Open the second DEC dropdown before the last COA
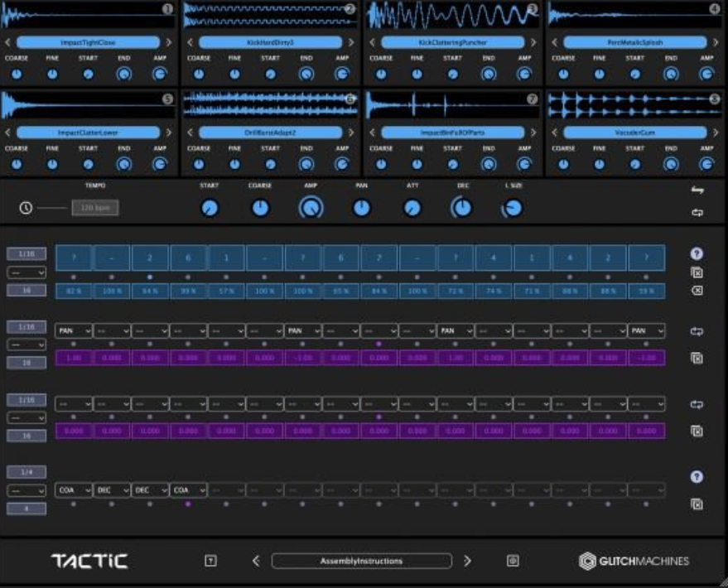 (x=150, y=490)
